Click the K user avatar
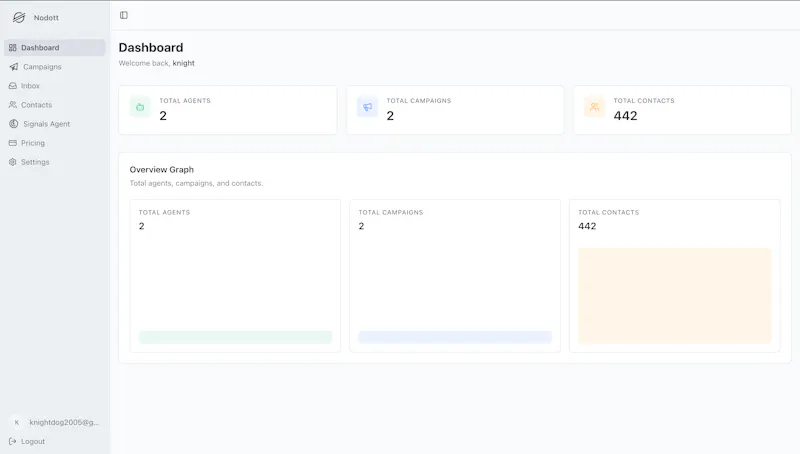800x454 pixels. coord(17,422)
